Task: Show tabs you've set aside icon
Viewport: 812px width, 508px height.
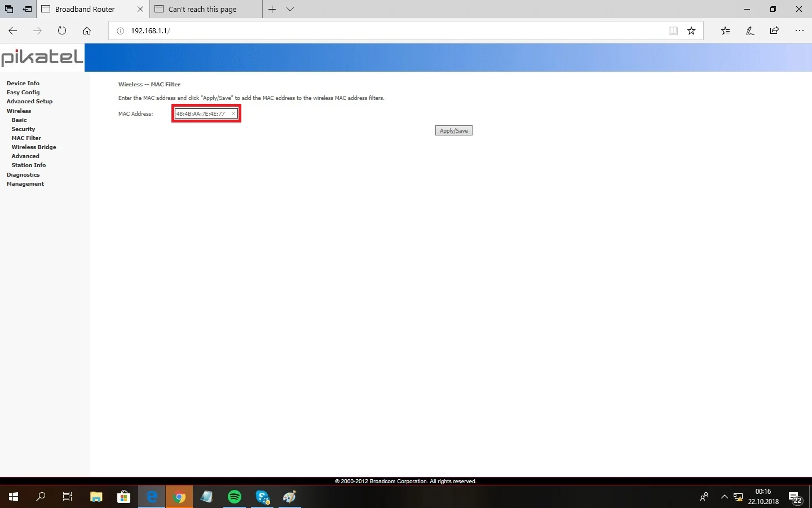Action: click(x=9, y=9)
